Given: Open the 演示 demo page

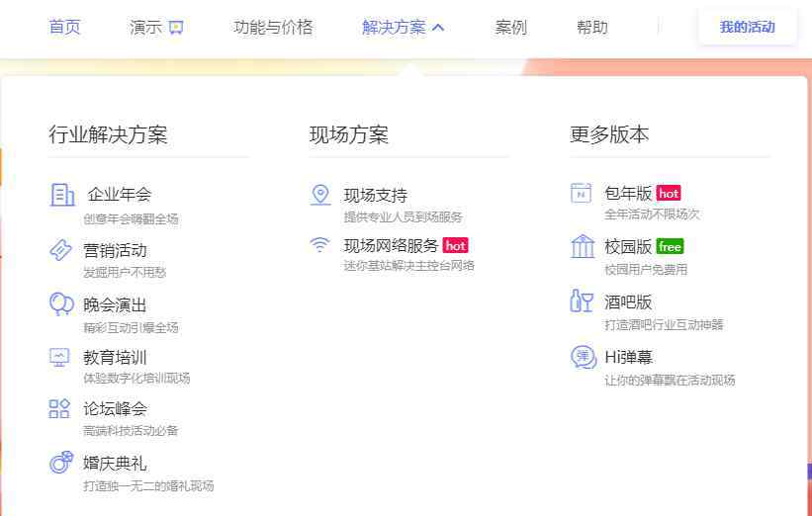Looking at the screenshot, I should 156,28.
